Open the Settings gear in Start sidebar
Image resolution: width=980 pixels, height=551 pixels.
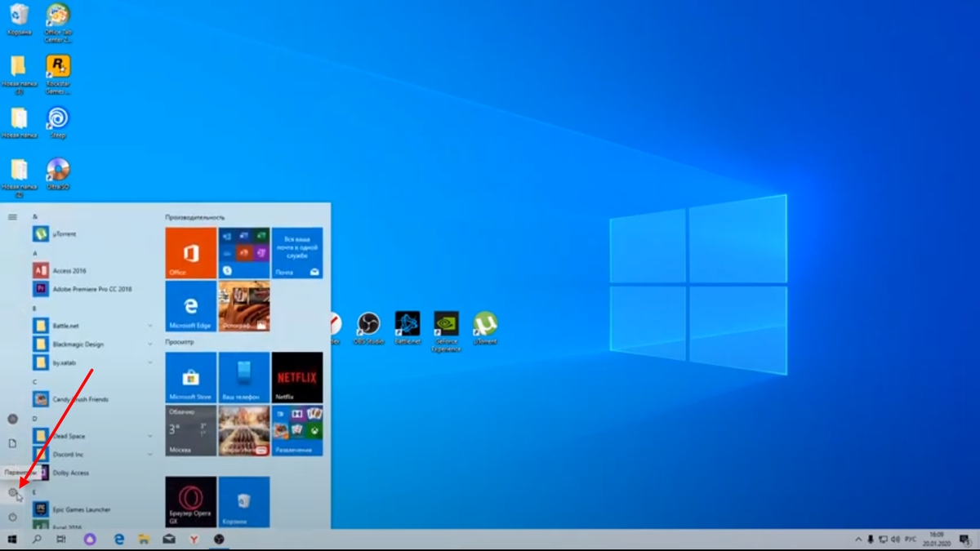click(12, 492)
